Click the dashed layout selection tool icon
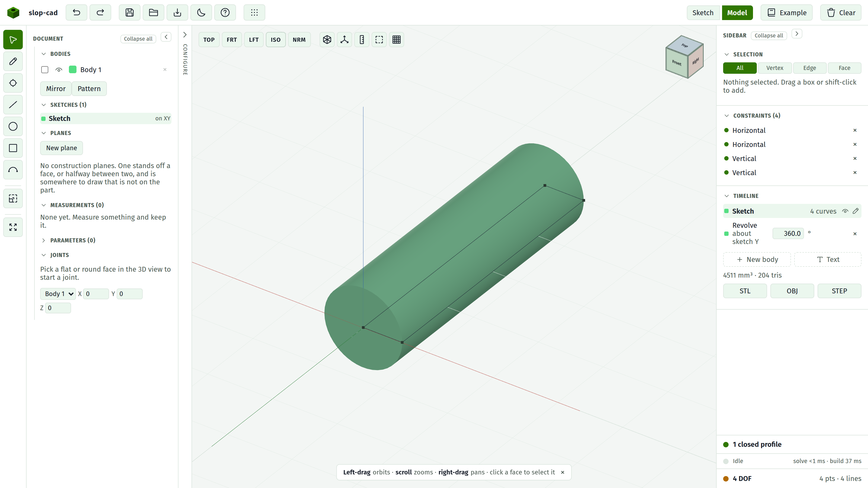 13,198
